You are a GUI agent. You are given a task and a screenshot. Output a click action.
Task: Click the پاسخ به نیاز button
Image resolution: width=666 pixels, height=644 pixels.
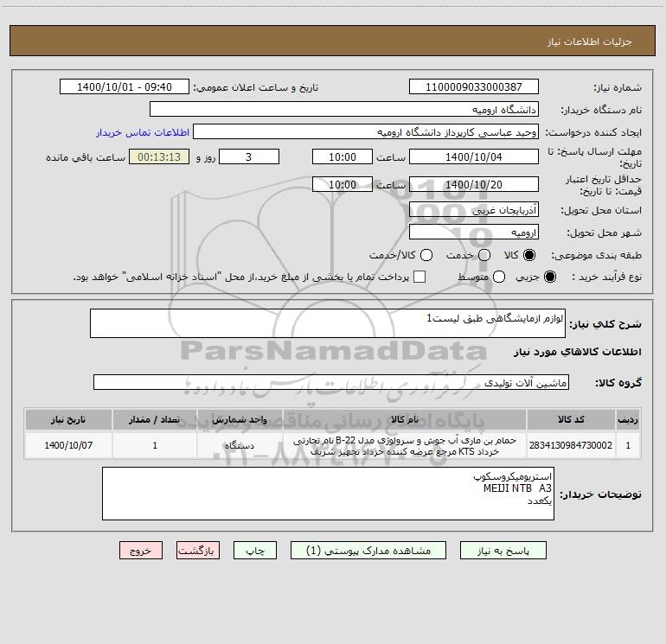(503, 551)
